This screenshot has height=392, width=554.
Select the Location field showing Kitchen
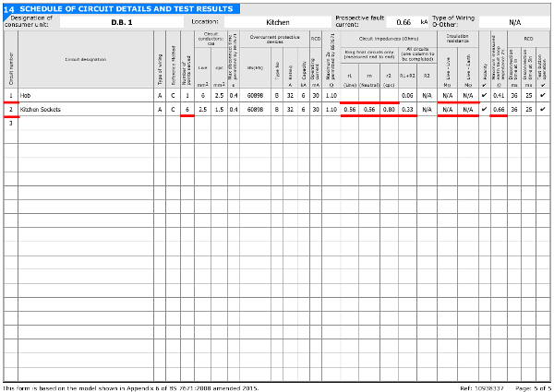click(x=278, y=21)
